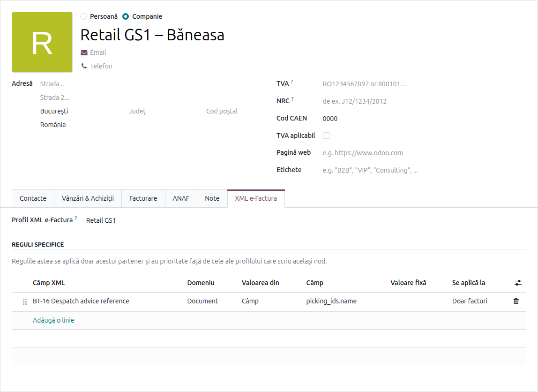Click BT-16 Despatch advice reference cell
Viewport: 538px width, 392px height.
pos(81,301)
